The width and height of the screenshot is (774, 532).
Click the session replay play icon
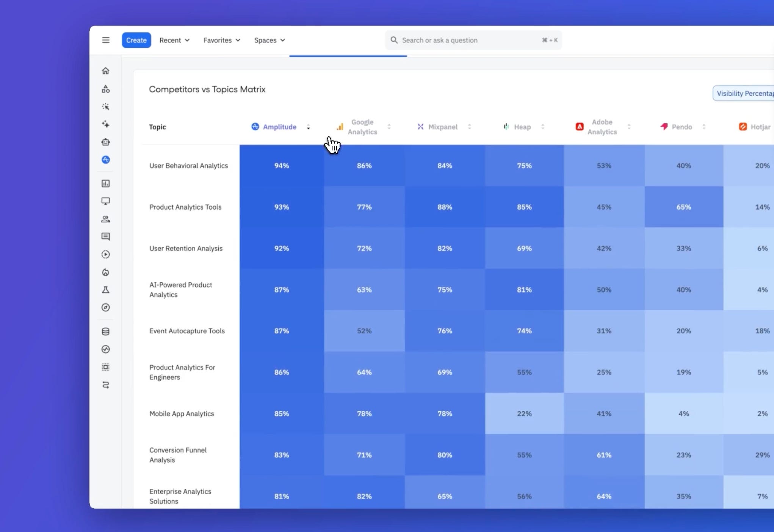(106, 255)
